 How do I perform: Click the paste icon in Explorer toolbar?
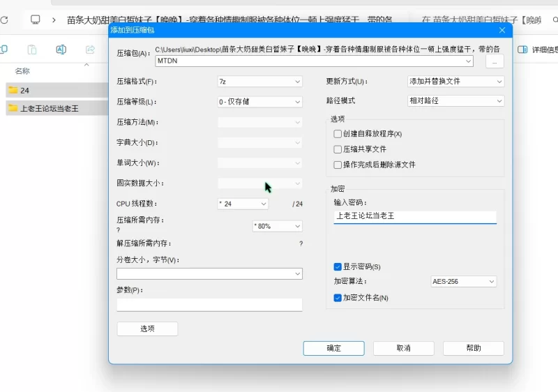32,50
